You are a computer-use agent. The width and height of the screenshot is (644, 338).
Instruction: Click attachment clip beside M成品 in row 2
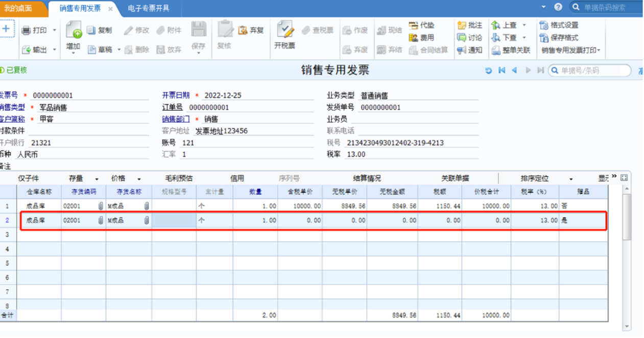point(147,221)
